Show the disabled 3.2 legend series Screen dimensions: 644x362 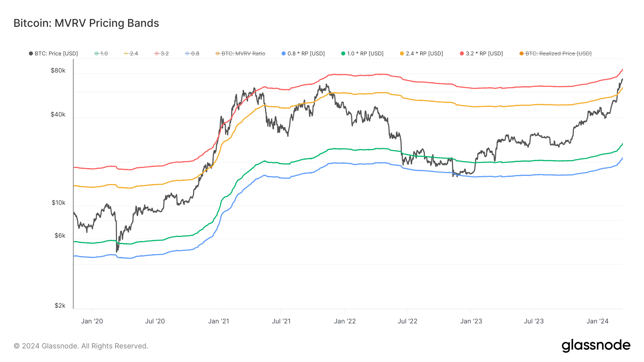(161, 54)
